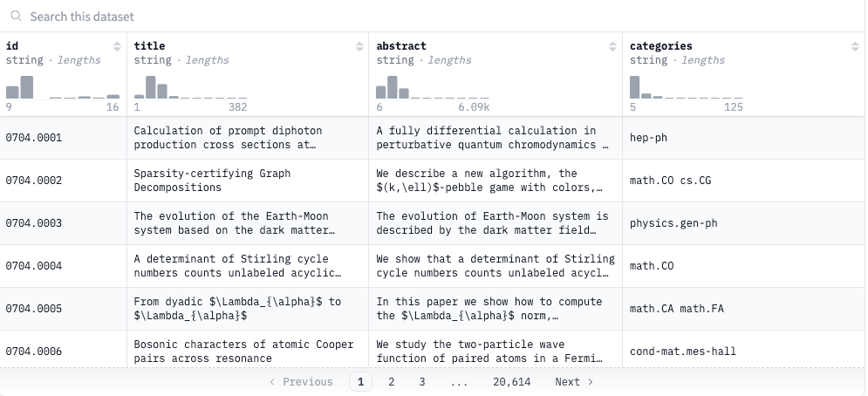Focus the Search this dataset field
Image resolution: width=868 pixels, height=396 pixels.
(432, 16)
